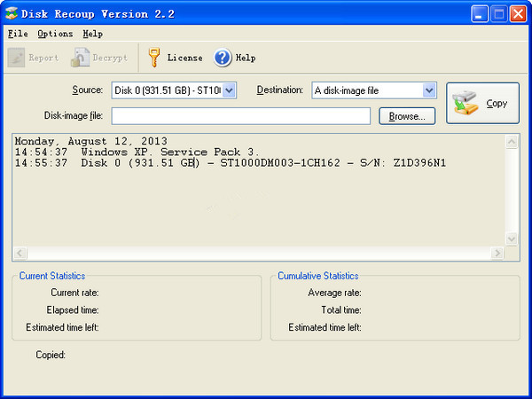Click the log scroll down arrow
This screenshot has width=532, height=399.
(512, 239)
